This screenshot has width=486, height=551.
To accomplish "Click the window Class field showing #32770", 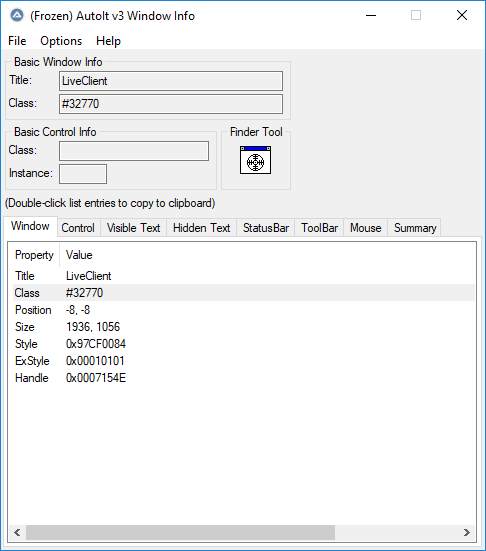I will click(171, 104).
